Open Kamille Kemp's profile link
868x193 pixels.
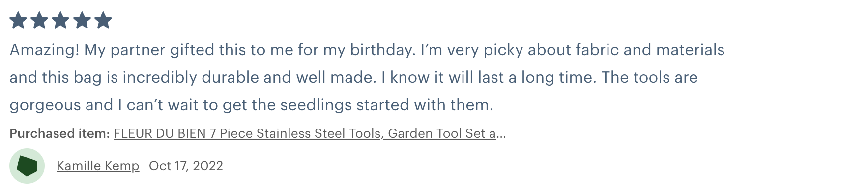coord(98,166)
